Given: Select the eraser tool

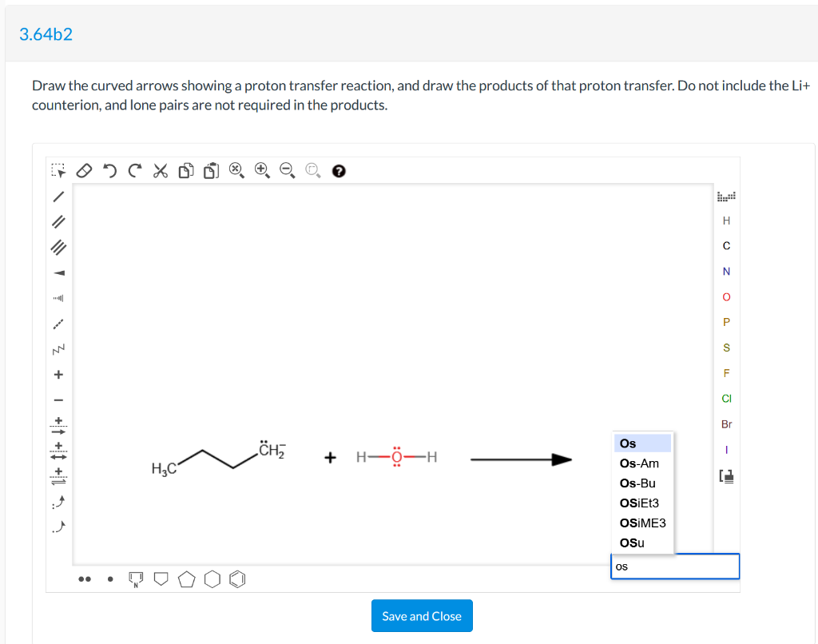Looking at the screenshot, I should click(x=85, y=170).
